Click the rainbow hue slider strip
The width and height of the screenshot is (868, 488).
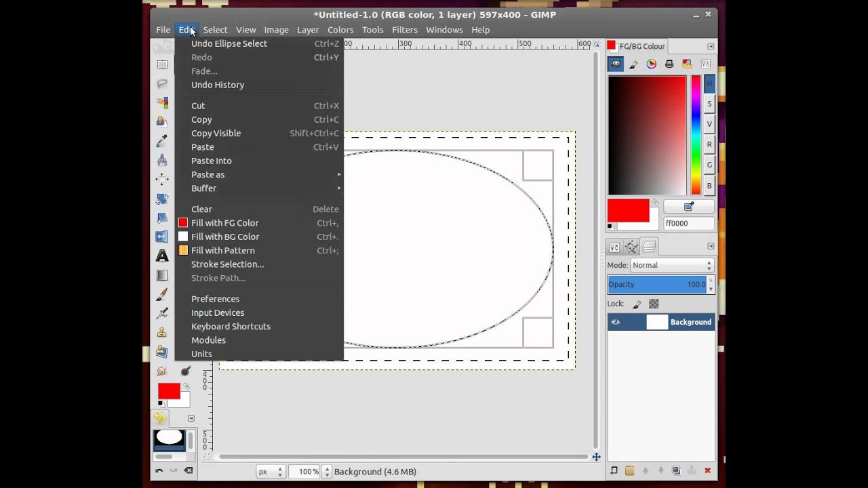(696, 135)
